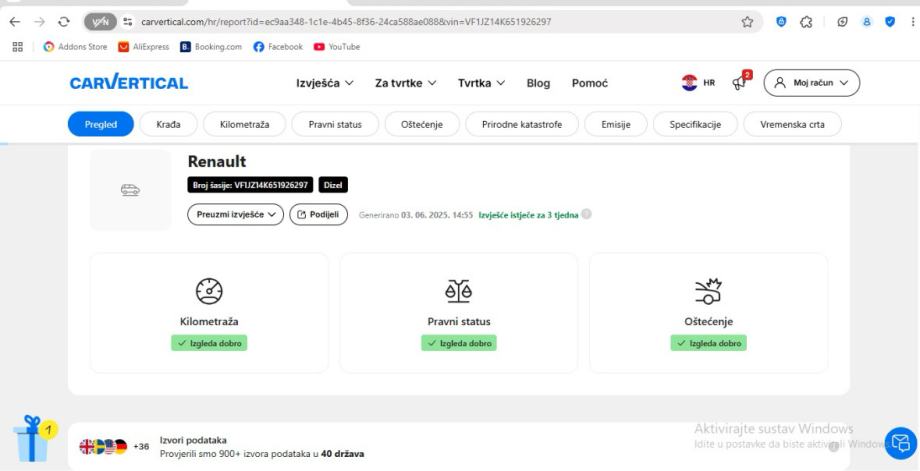
Task: Click the car placeholder thumbnail
Action: tap(130, 190)
